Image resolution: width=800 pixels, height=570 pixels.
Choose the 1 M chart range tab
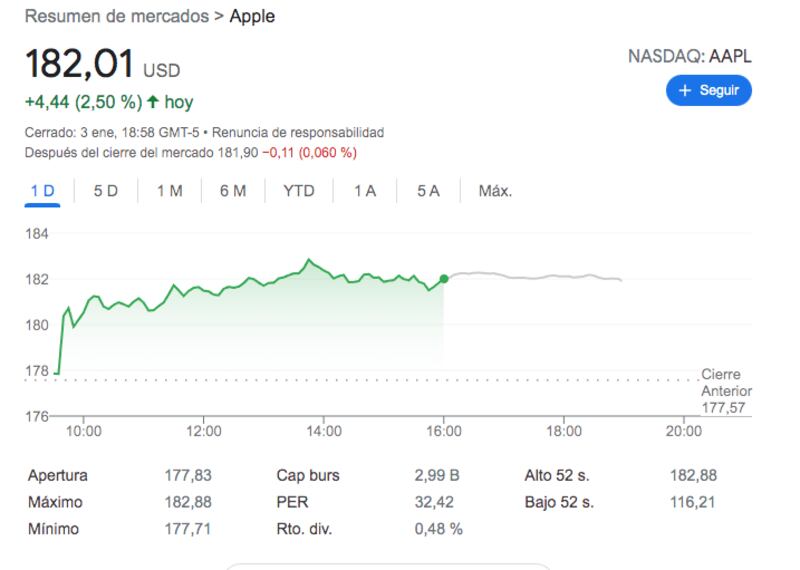169,191
